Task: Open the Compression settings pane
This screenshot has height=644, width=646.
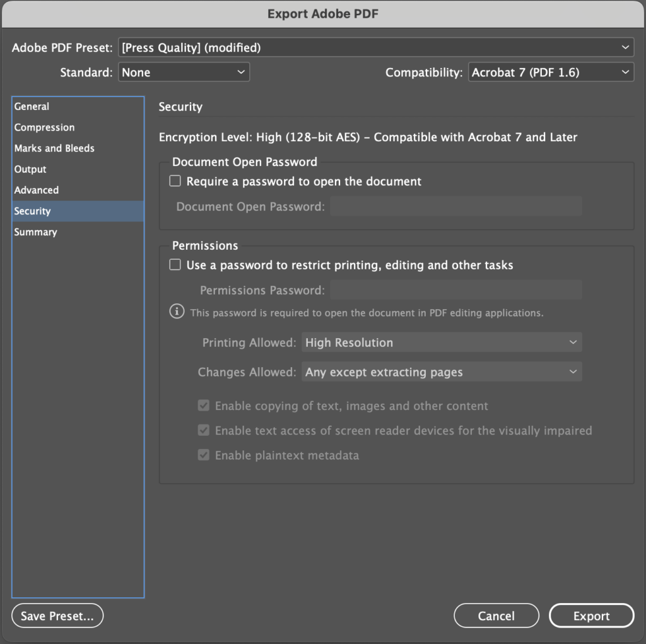Action: tap(44, 127)
